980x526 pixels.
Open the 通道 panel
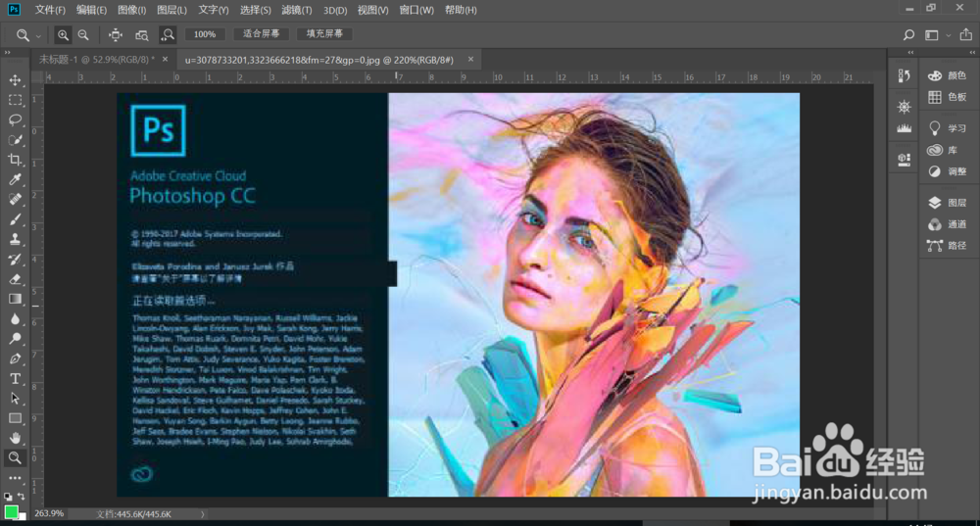(947, 224)
